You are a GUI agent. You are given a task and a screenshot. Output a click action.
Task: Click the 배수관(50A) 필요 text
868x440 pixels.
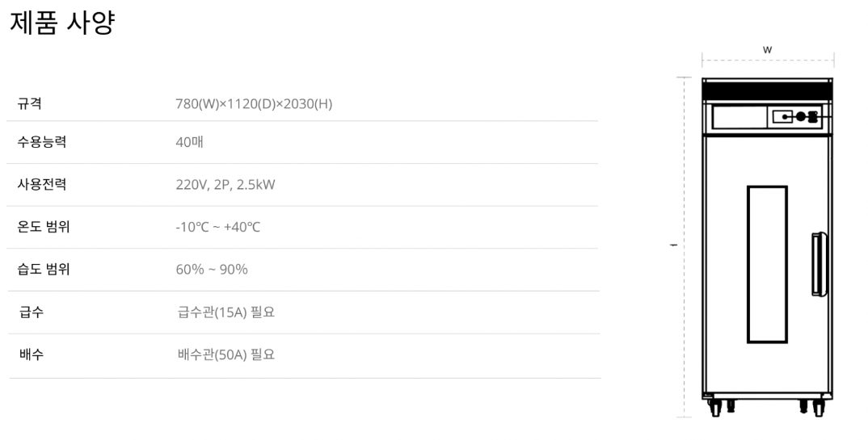coord(226,354)
